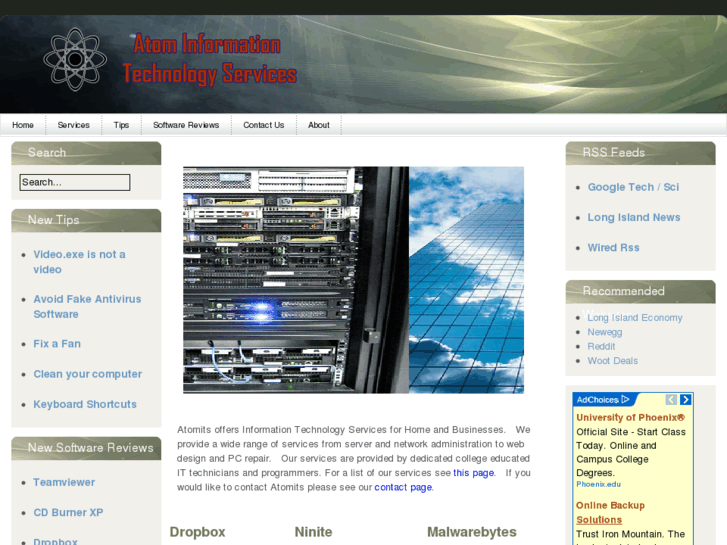Open the Keyboard Shortcuts tip
This screenshot has height=545, width=727.
[85, 404]
